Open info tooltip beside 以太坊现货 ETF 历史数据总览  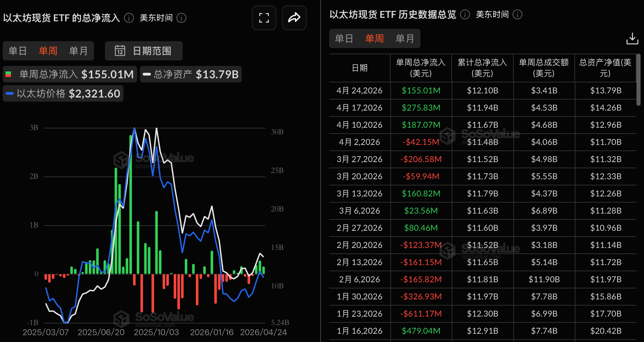pos(465,14)
